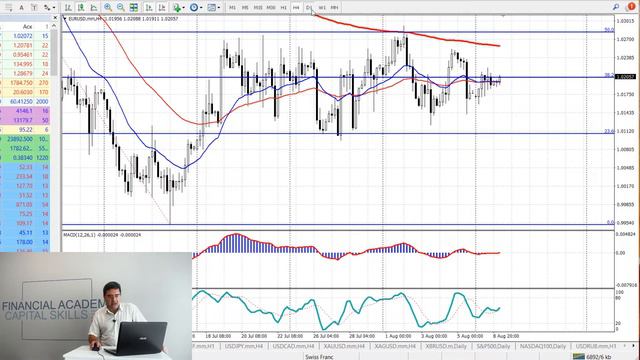
Task: Switch to M15 timeframe
Action: 258,7
